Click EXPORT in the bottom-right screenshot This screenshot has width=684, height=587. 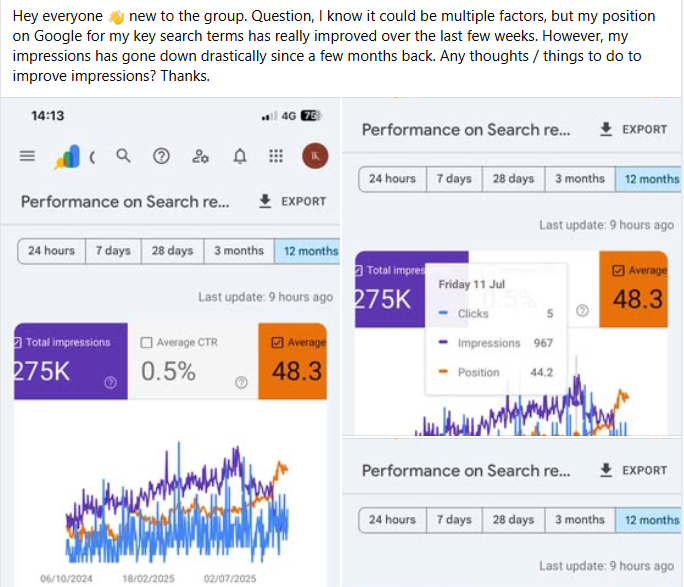pyautogui.click(x=633, y=470)
